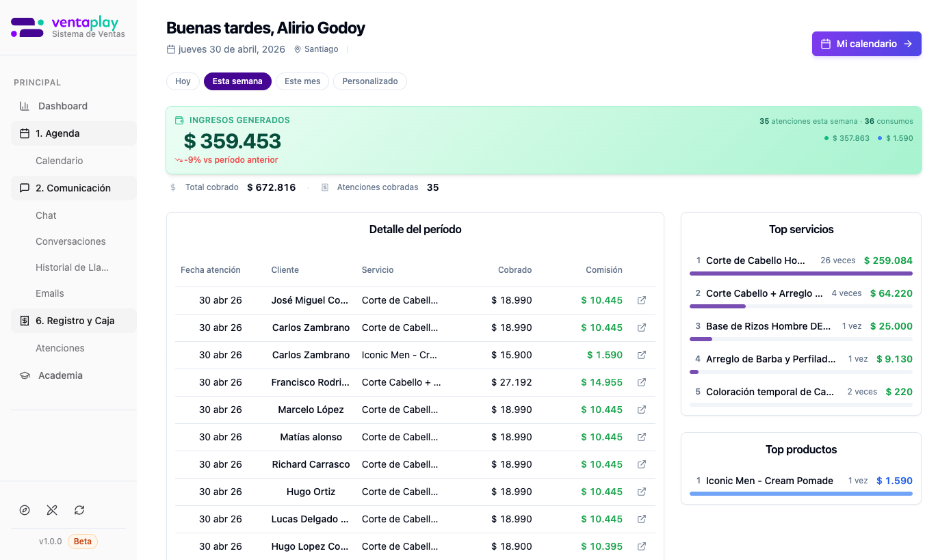
Task: Open external link for Carlos Zambrano Corte de Cabello row
Action: coord(642,328)
